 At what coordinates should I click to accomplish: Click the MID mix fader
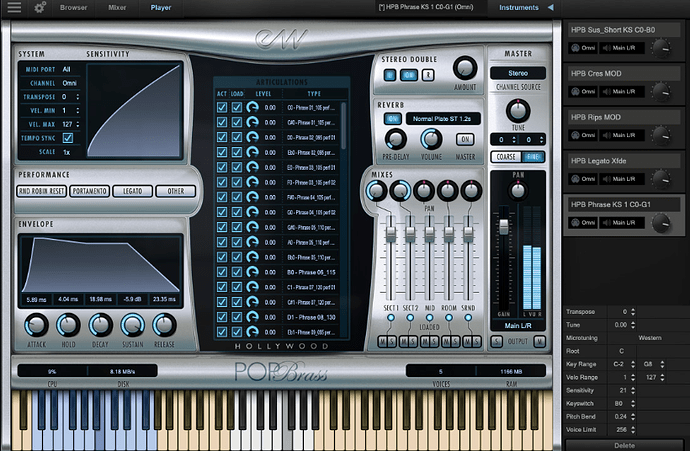tap(429, 233)
